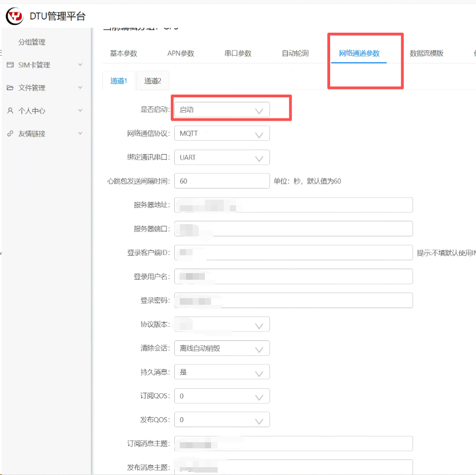
Task: Click the SIM卡管理 card icon
Action: (x=10, y=65)
